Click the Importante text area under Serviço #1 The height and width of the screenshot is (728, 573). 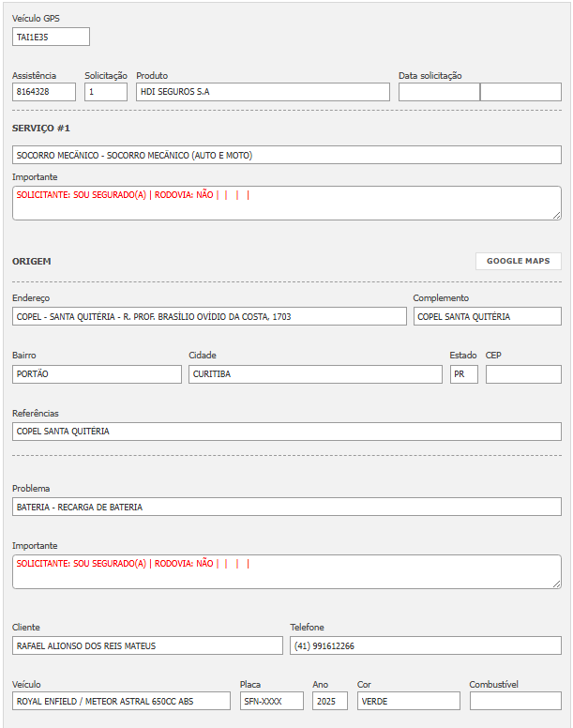tap(286, 203)
